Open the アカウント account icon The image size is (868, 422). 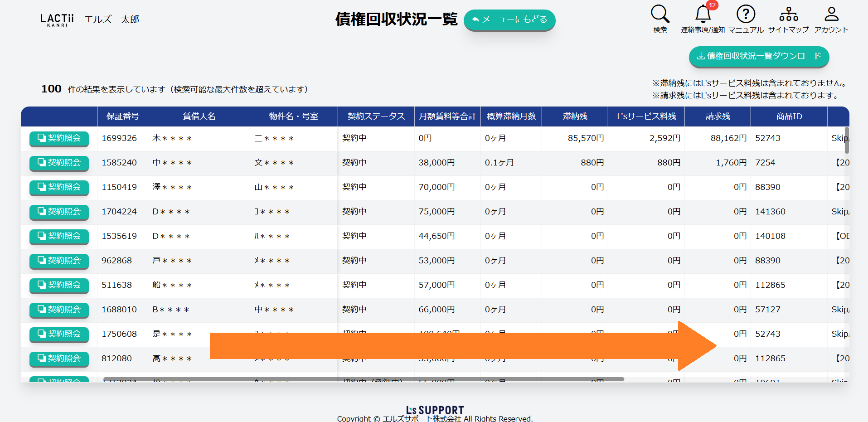tap(831, 15)
